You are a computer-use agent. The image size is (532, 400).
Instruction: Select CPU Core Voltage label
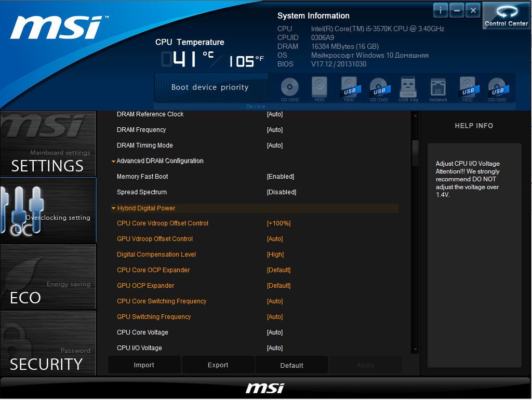coord(142,333)
